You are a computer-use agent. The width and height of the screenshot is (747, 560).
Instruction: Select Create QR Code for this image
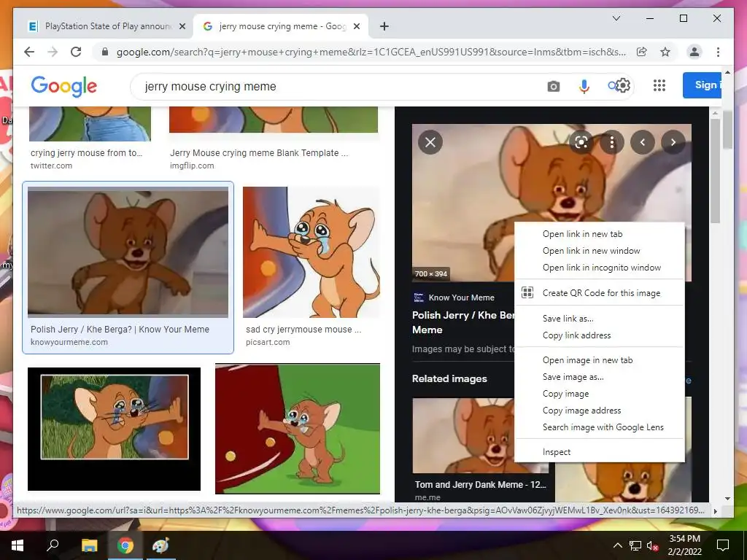tap(600, 293)
